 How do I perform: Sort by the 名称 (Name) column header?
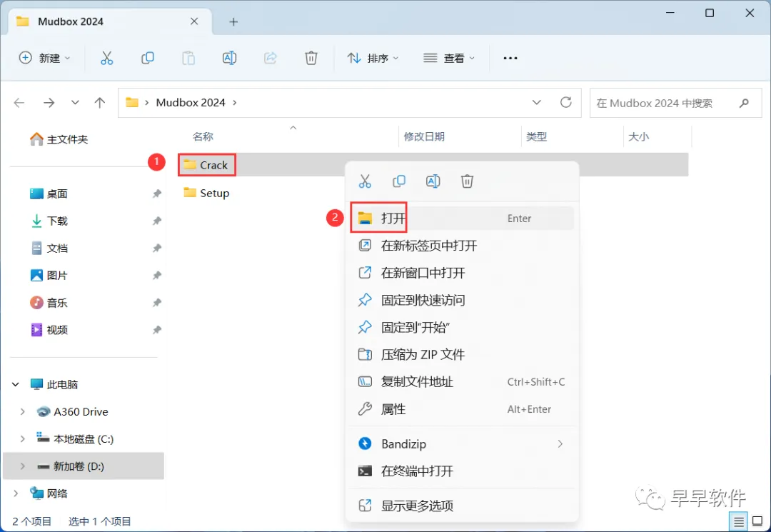(x=203, y=136)
